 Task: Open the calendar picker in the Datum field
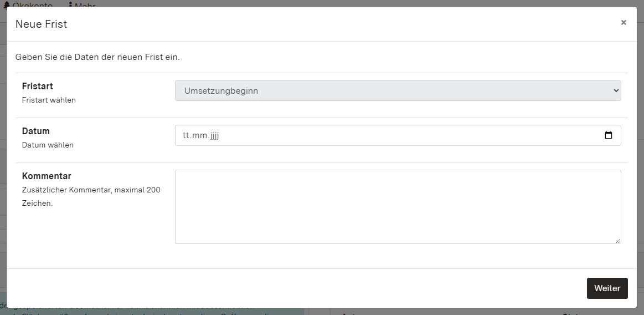click(x=608, y=135)
